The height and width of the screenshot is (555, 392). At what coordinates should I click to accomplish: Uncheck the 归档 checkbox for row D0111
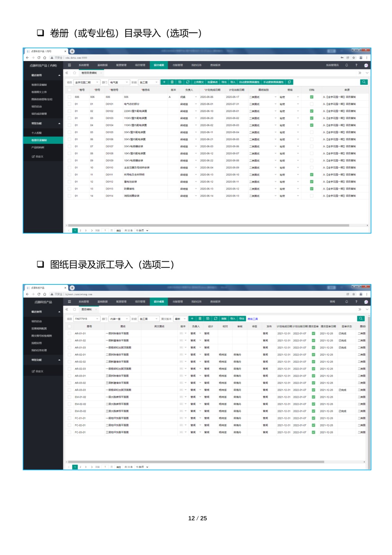(312, 175)
